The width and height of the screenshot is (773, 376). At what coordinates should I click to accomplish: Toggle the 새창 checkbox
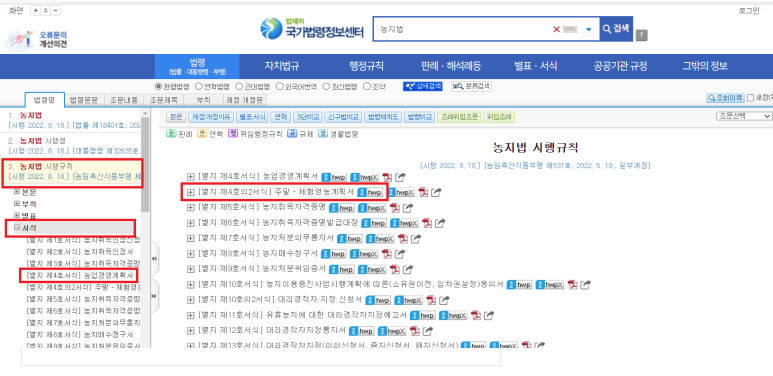(x=750, y=98)
